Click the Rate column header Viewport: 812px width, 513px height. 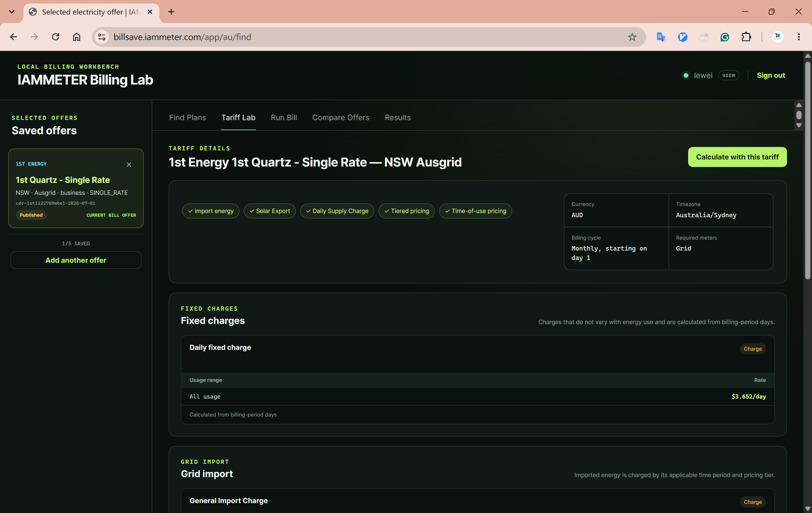(760, 380)
